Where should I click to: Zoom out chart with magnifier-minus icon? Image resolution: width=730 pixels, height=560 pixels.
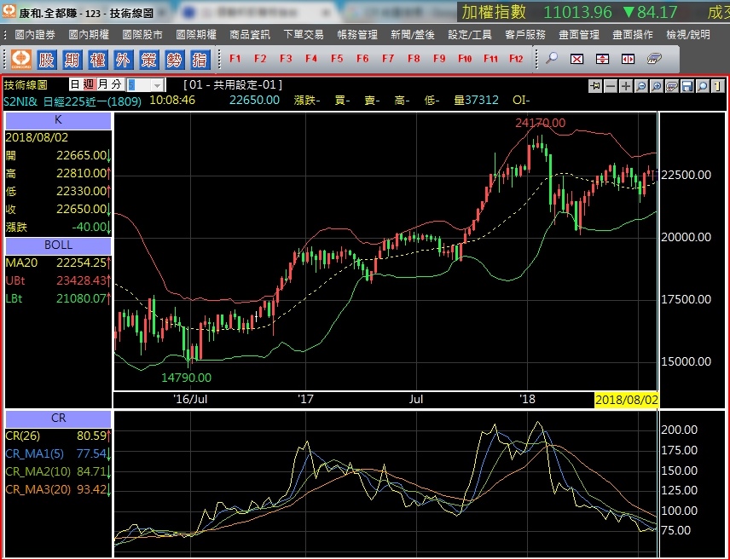[641, 86]
